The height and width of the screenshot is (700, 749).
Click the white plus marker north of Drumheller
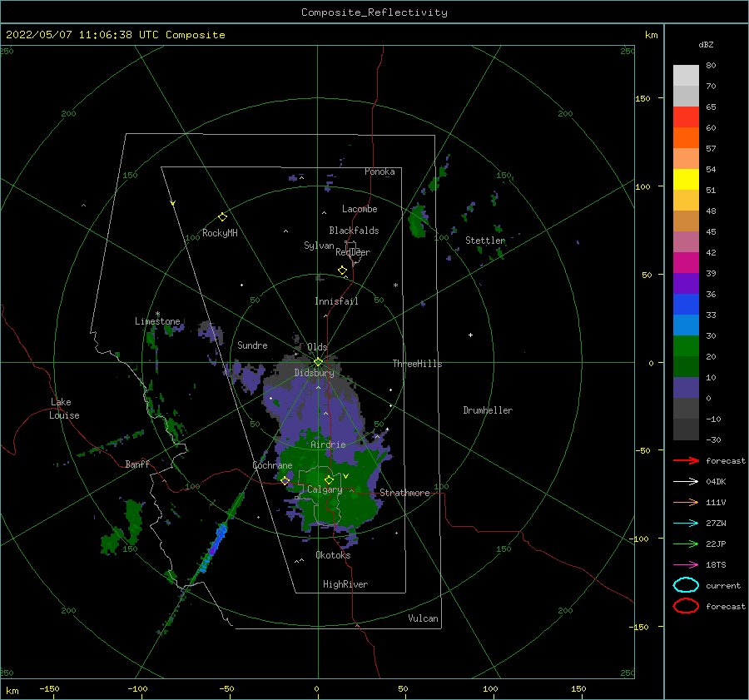click(470, 335)
